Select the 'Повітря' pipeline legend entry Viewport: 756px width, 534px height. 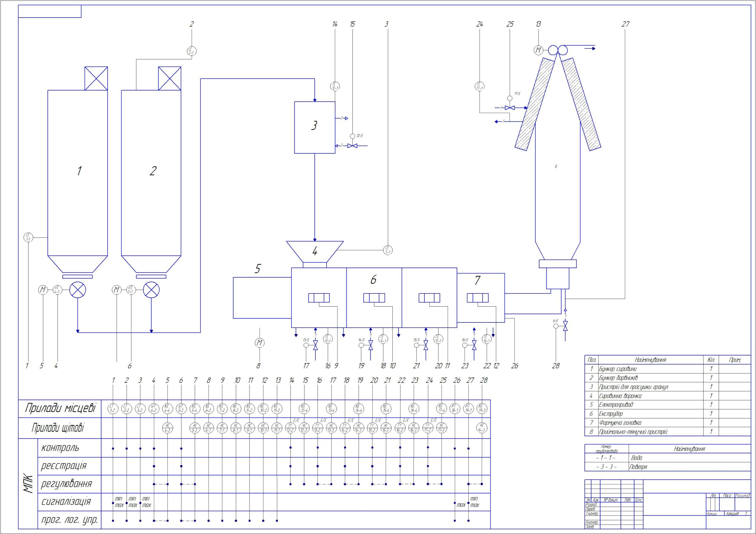[x=638, y=466]
